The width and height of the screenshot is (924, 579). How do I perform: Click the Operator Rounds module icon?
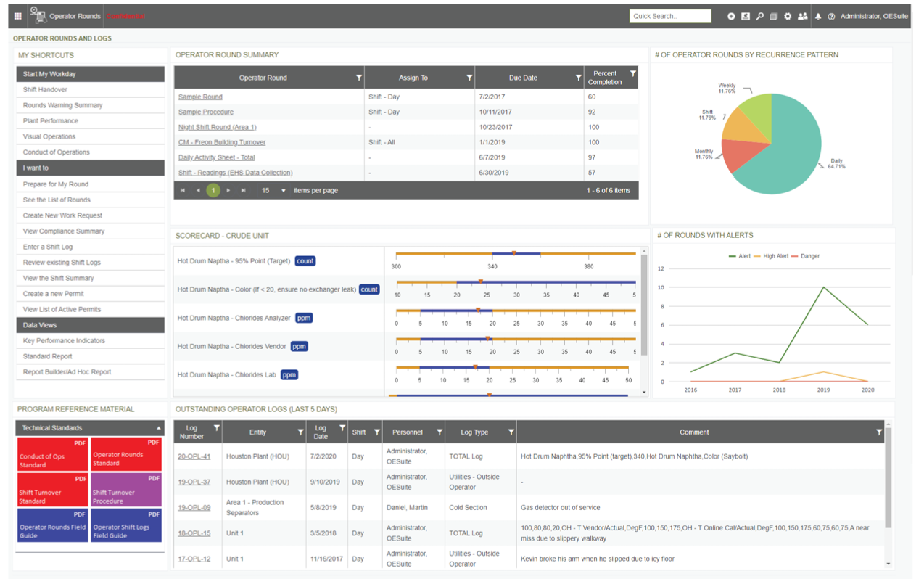pos(38,15)
